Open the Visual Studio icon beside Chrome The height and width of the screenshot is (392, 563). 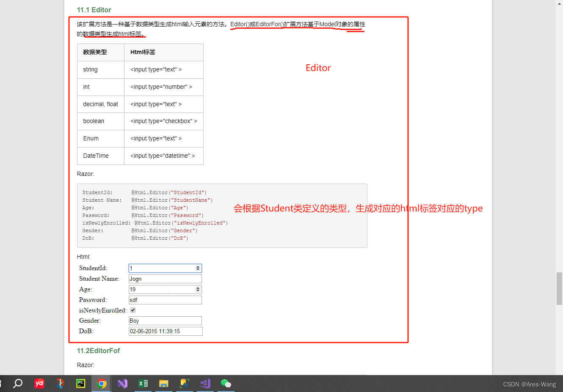(122, 384)
